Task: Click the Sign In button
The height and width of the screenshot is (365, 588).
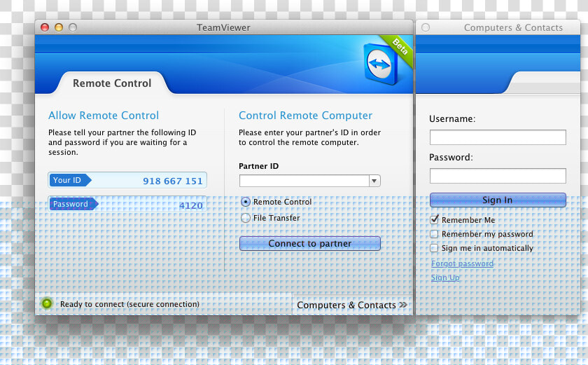Action: point(498,200)
